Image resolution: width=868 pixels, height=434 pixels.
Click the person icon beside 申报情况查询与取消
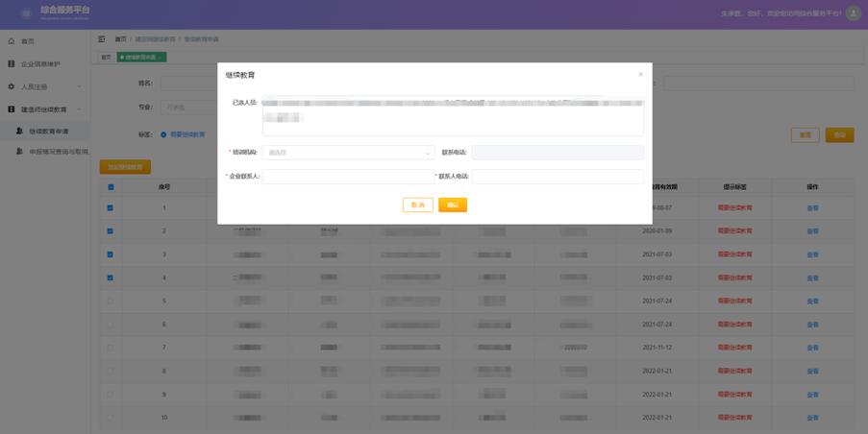click(x=19, y=152)
